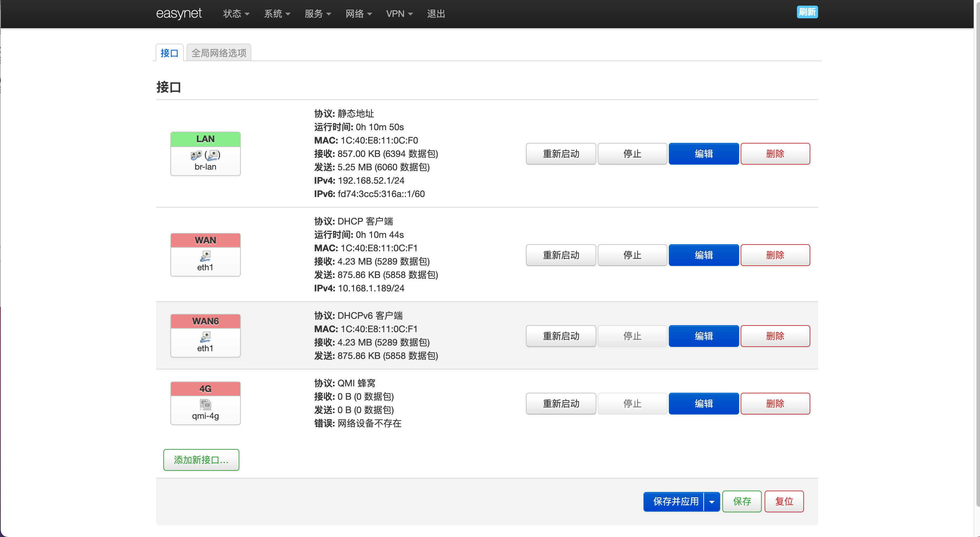
Task: Open the 状态 dropdown menu
Action: click(x=236, y=14)
